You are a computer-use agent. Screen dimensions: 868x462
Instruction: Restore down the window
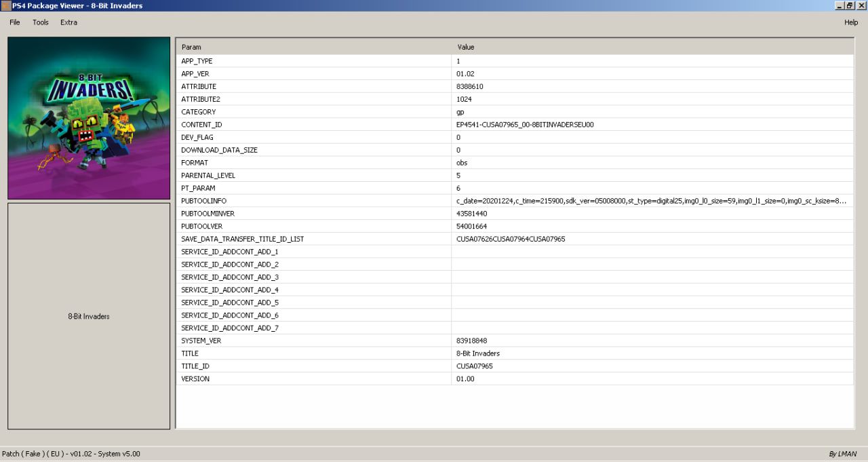[850, 5]
